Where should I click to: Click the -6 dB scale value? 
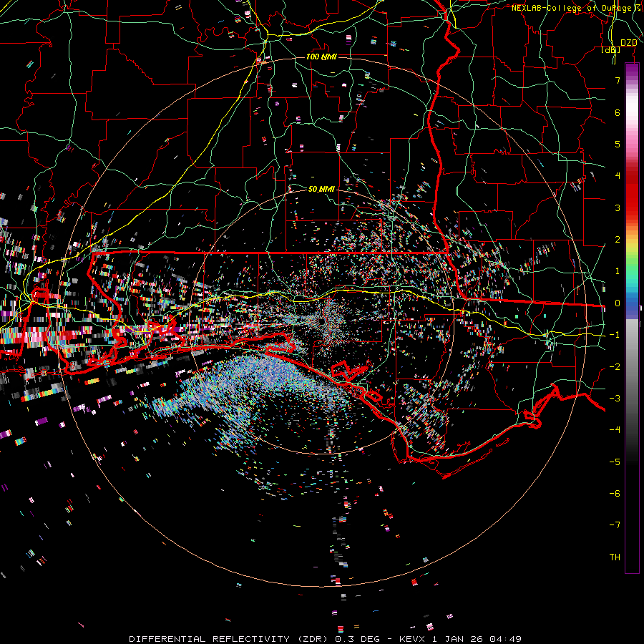pyautogui.click(x=615, y=494)
